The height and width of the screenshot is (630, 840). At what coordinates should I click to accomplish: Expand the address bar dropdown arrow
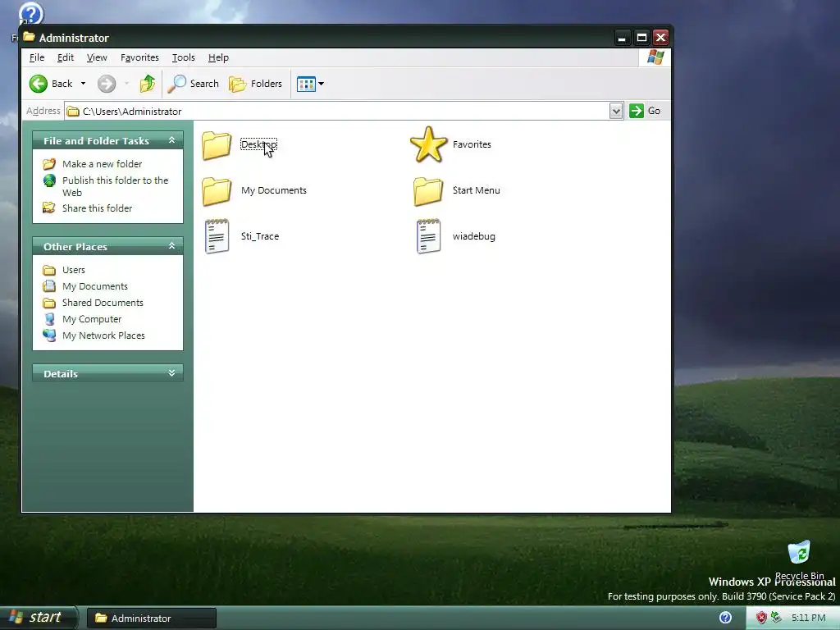click(x=616, y=111)
